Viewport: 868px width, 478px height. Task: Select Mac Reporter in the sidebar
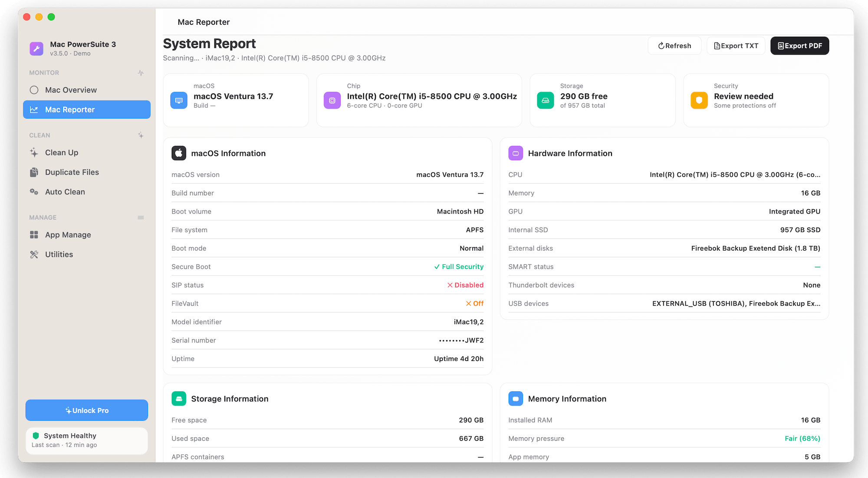coord(87,109)
